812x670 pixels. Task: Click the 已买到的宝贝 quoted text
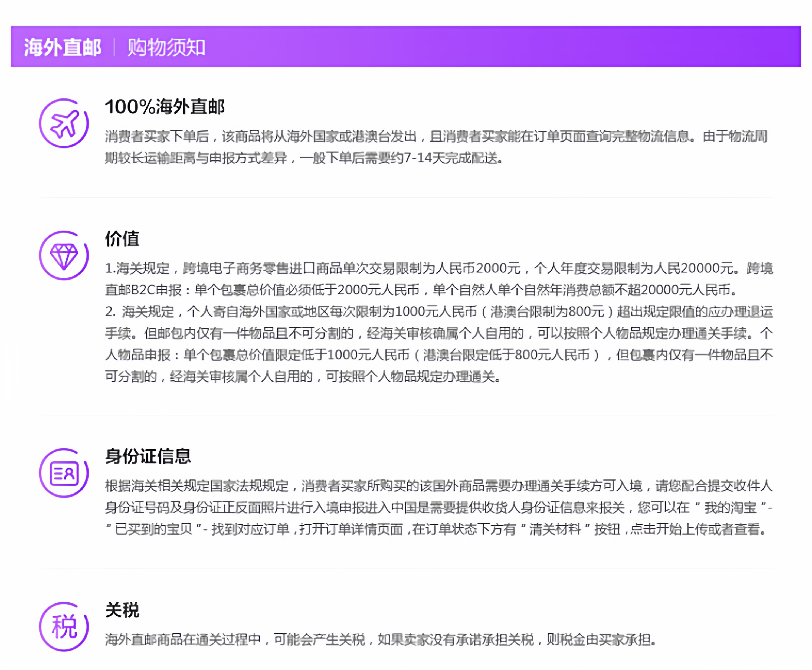(x=153, y=529)
